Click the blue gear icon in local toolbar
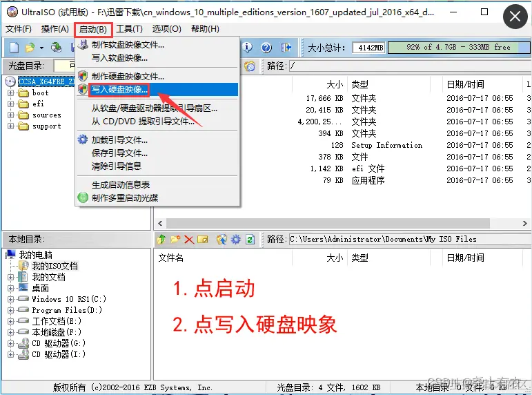The image size is (532, 395). (x=236, y=240)
